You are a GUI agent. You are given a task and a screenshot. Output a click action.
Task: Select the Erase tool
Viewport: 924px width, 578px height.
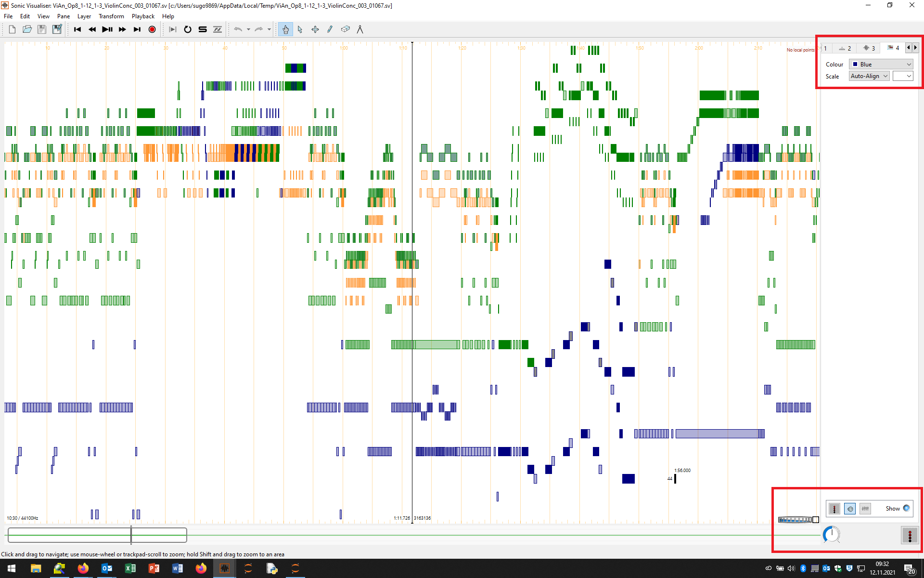[345, 29]
